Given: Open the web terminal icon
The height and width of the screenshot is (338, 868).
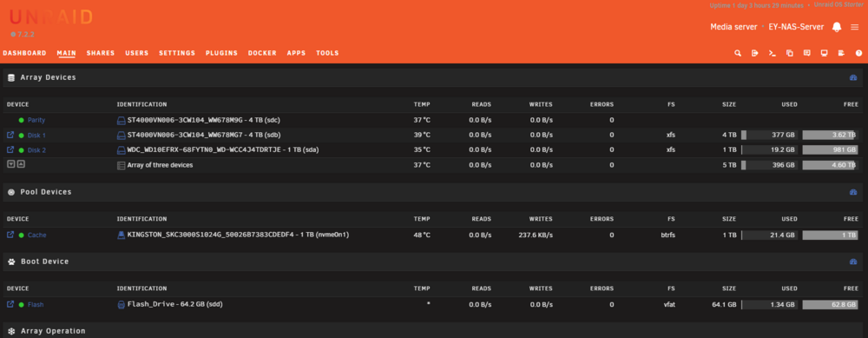Looking at the screenshot, I should point(773,53).
